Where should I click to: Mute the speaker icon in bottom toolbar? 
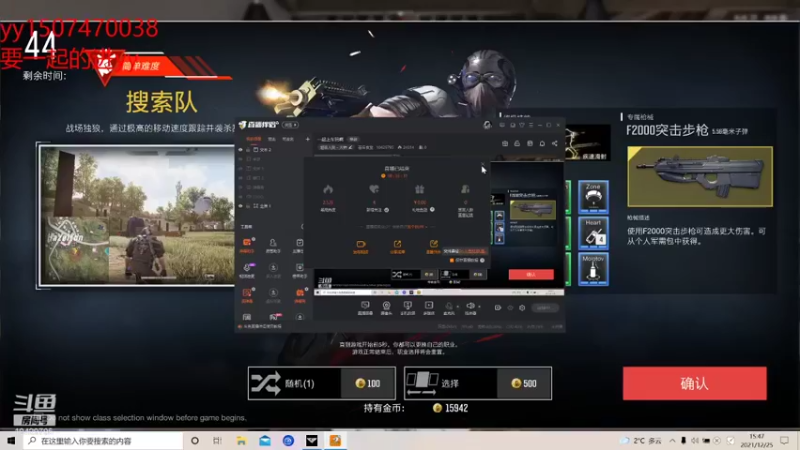pyautogui.click(x=470, y=307)
